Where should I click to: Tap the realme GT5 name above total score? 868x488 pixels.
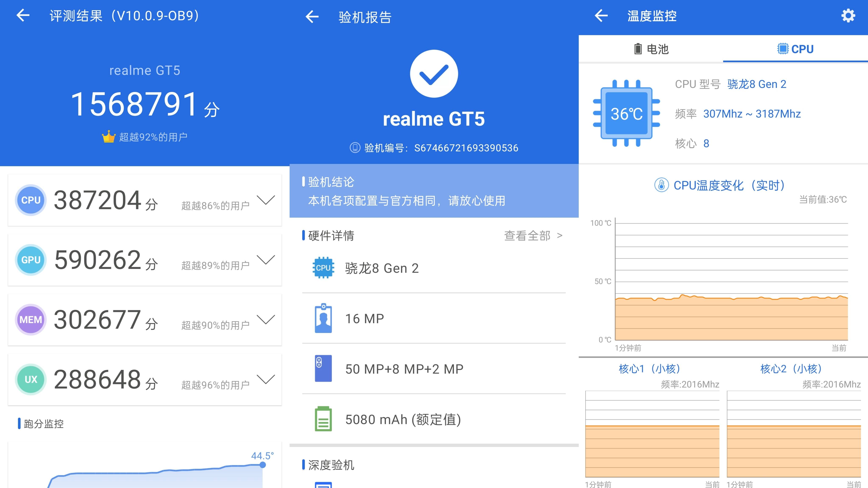(145, 70)
